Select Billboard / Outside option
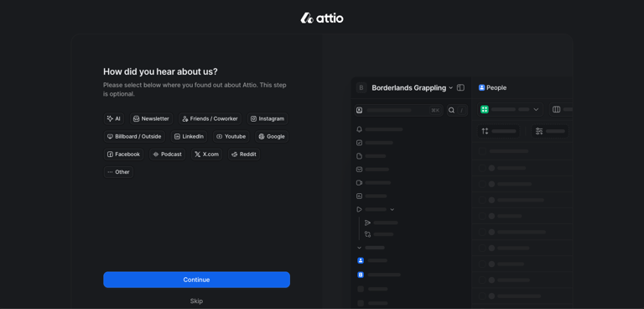 [134, 137]
